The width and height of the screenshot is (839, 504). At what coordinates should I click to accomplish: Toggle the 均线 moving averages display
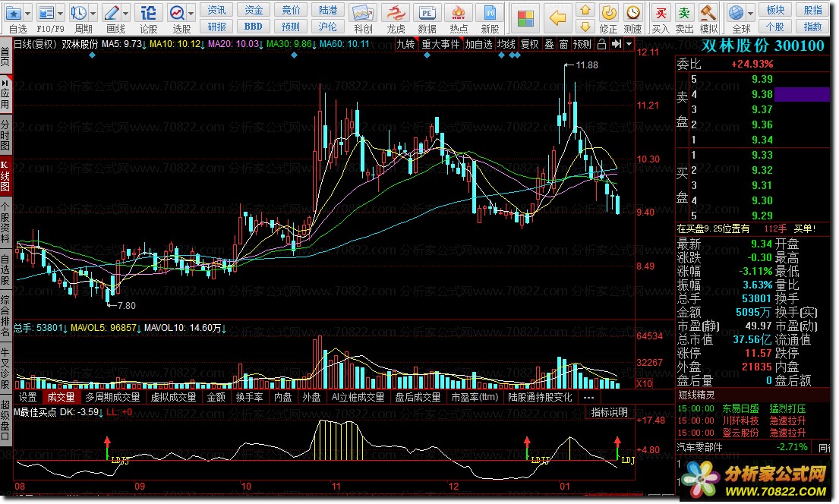click(x=506, y=45)
